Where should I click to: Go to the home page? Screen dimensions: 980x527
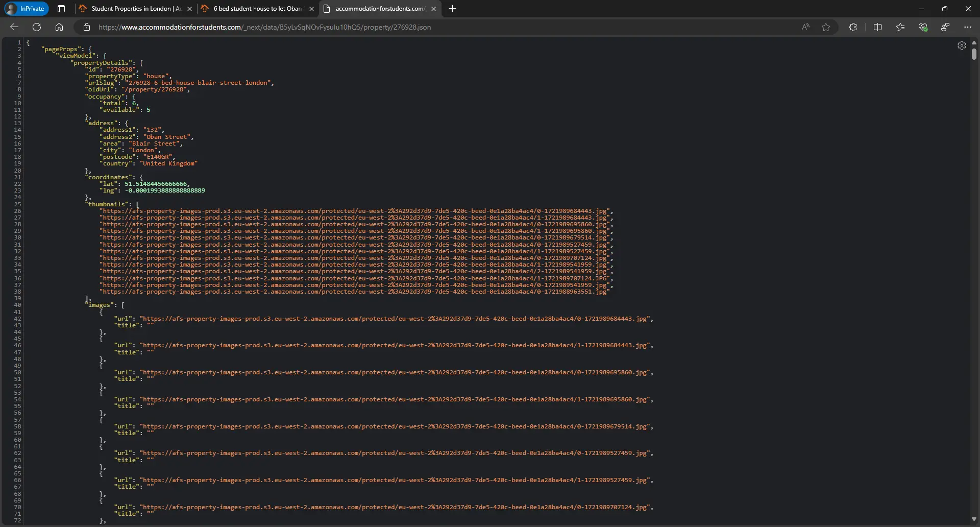59,27
